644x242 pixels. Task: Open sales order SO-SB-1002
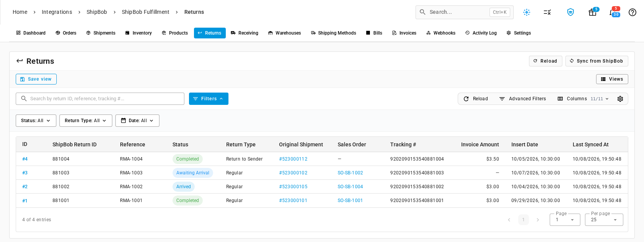(x=350, y=173)
